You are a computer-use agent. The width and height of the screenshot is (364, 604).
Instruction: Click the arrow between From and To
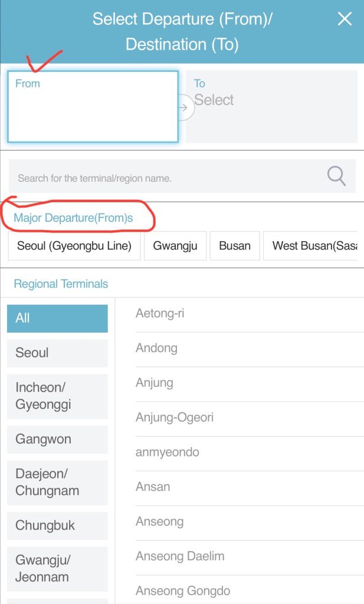point(183,107)
